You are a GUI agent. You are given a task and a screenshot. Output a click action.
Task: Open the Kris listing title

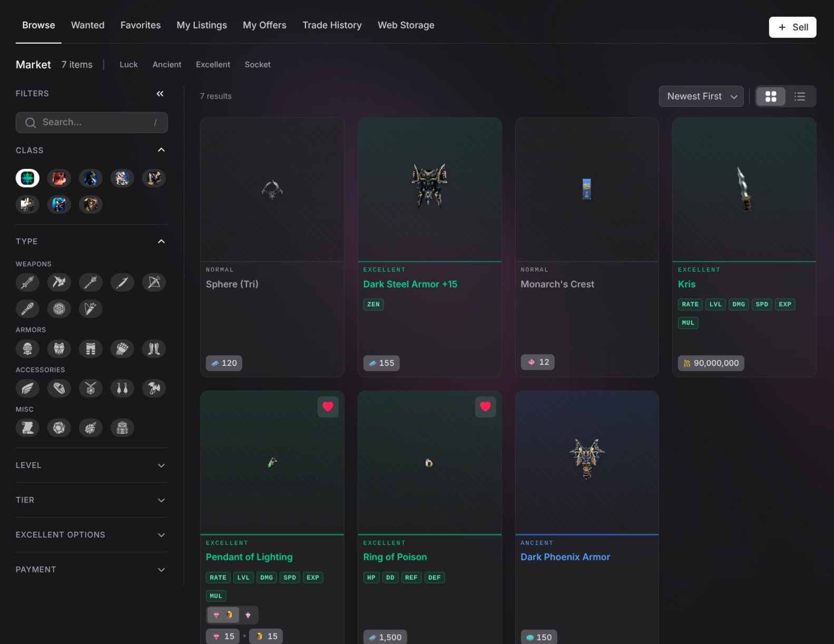[x=686, y=284]
